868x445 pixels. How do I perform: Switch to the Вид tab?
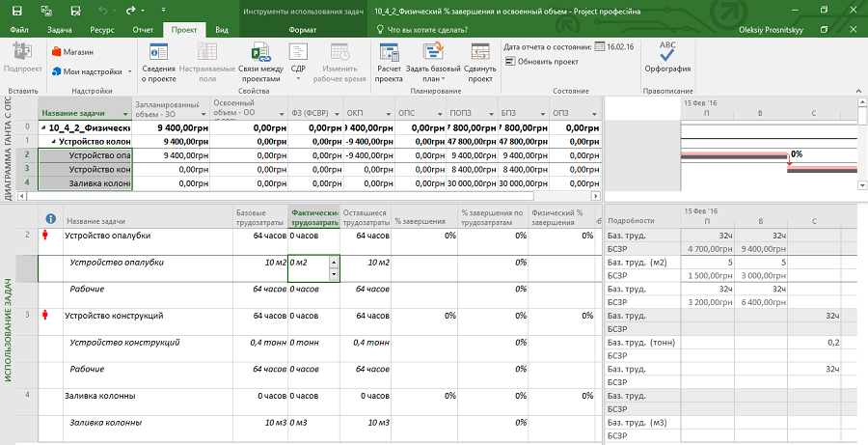click(x=222, y=30)
